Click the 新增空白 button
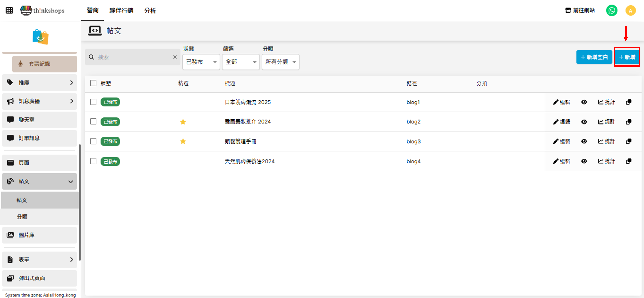Viewport: 644px width, 298px height. coord(594,57)
